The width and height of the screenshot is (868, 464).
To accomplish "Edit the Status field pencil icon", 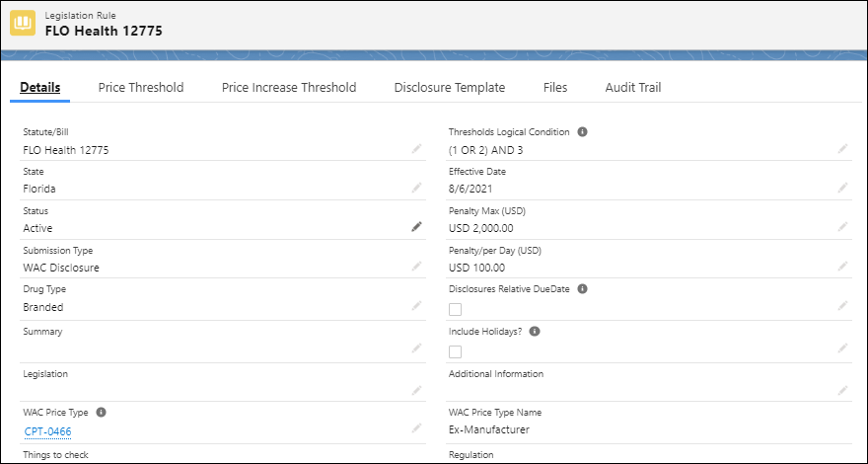I will pos(417,227).
